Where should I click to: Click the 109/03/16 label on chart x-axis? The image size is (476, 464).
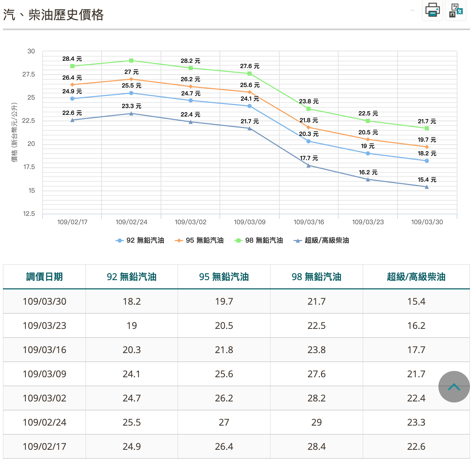coord(308,222)
